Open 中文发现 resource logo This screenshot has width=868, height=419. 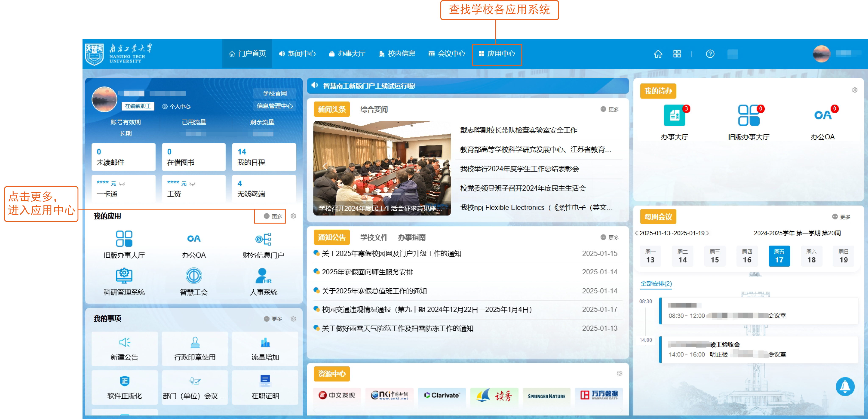coord(337,395)
